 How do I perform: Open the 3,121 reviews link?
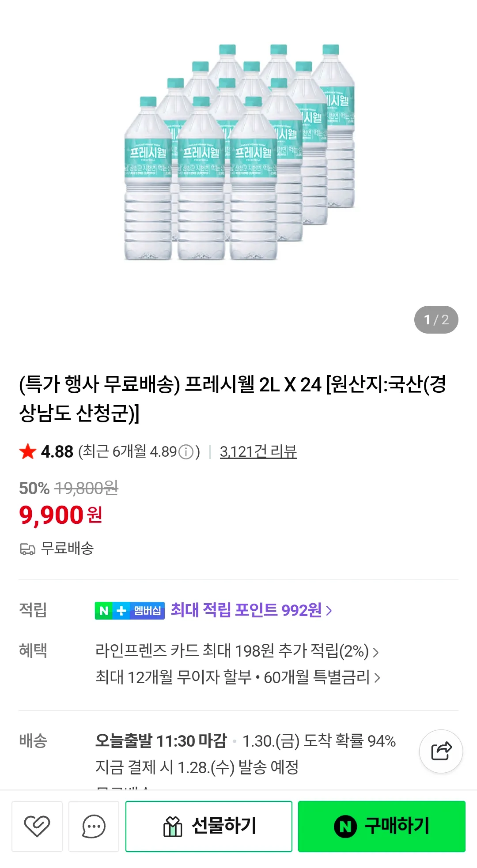tap(258, 451)
